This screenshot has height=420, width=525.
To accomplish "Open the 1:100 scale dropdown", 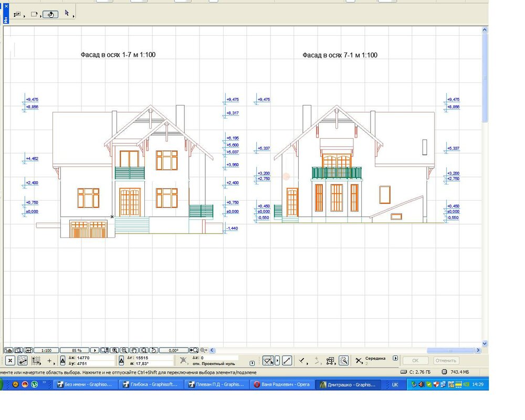I will (46, 350).
